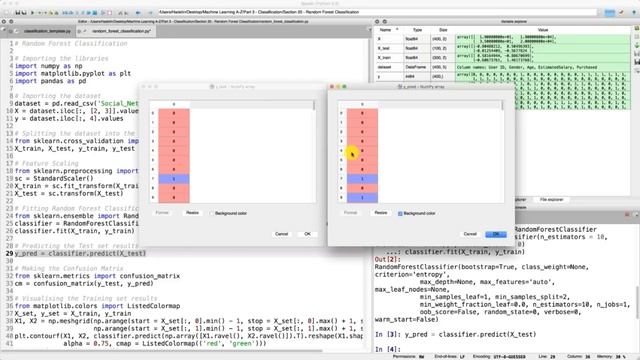Click OK in the y_test array dialog
This screenshot has width=640, height=360.
tap(307, 234)
